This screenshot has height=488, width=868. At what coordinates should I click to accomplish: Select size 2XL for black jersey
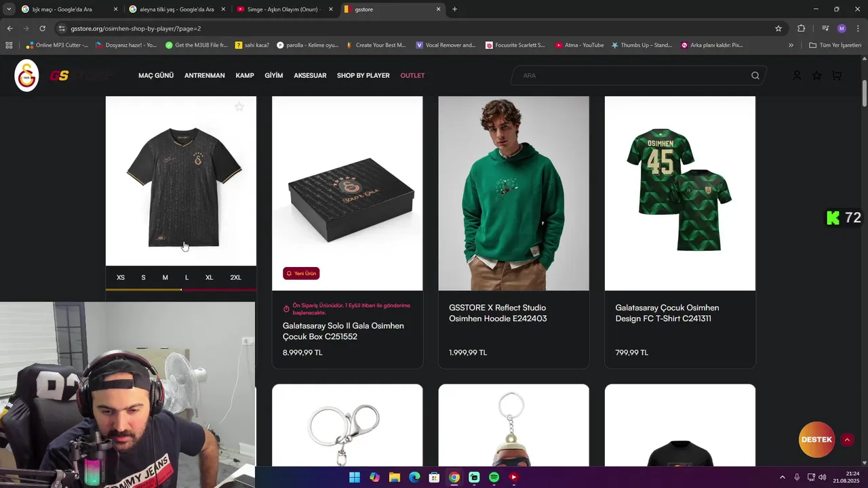235,277
